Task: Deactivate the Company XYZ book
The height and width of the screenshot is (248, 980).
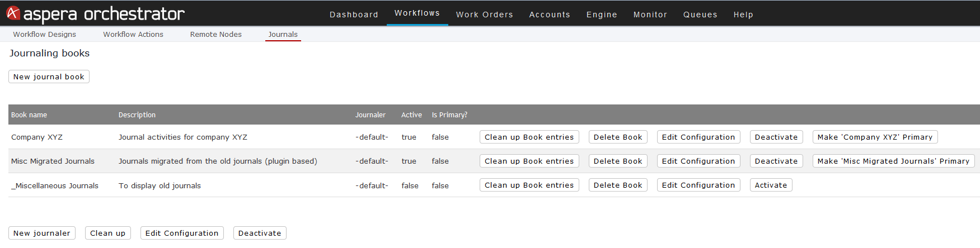Action: (x=776, y=137)
